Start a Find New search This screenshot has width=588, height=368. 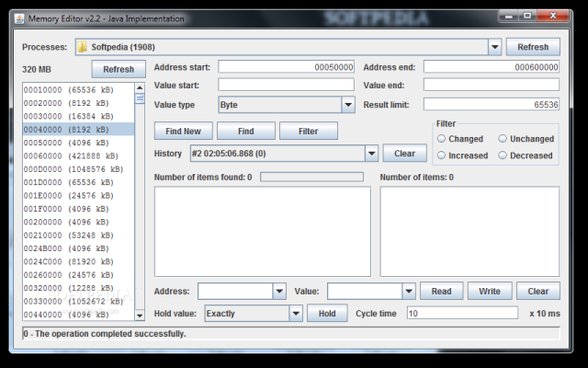184,131
